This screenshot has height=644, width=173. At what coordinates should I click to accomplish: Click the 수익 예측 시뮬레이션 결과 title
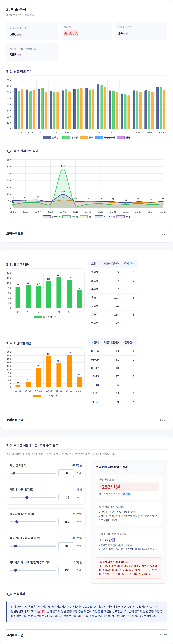(x=112, y=467)
